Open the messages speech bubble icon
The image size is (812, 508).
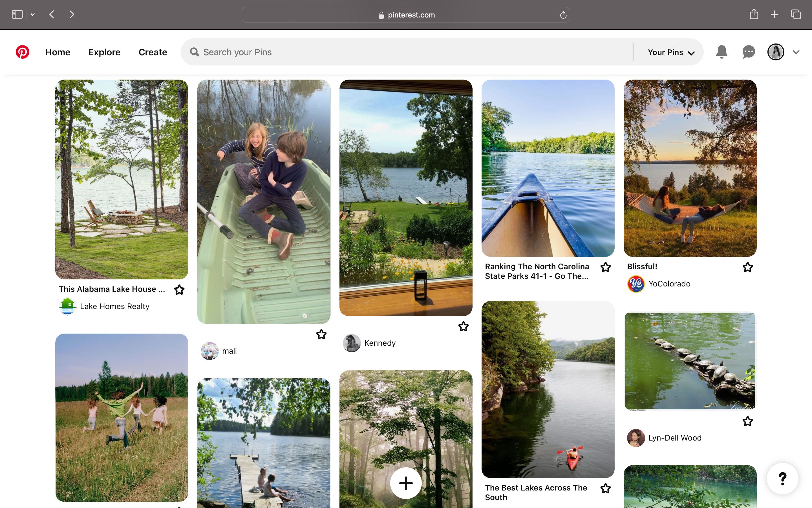click(749, 52)
